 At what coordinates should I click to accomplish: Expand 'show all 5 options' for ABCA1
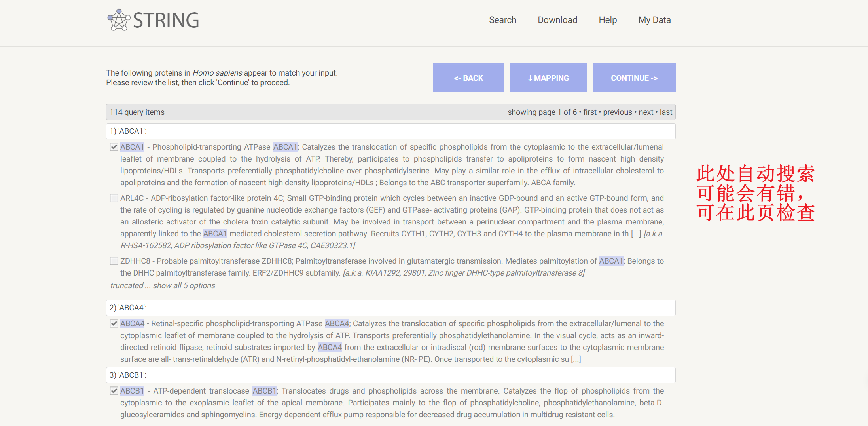(184, 285)
